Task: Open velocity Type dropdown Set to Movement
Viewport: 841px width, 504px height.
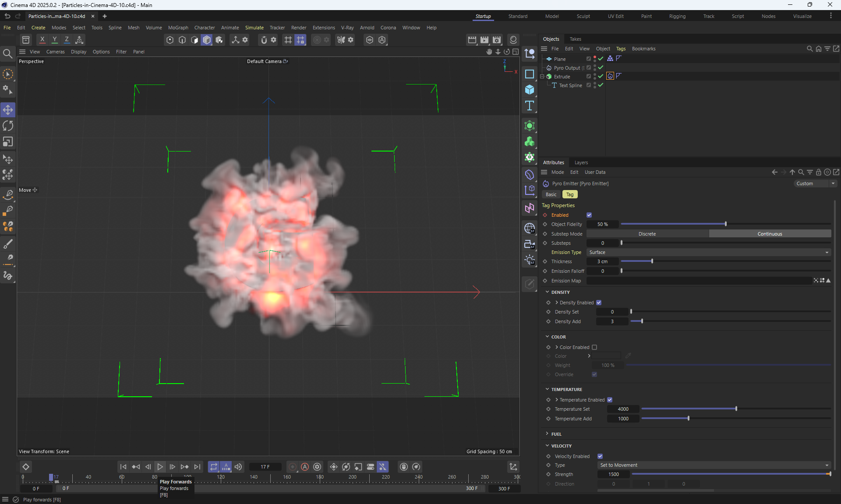Action: (714, 465)
